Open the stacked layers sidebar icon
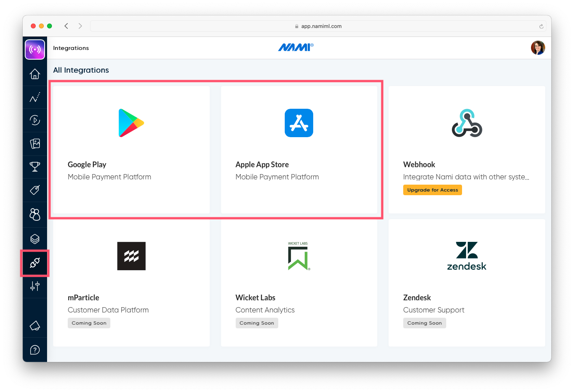This screenshot has width=574, height=392. 35,239
